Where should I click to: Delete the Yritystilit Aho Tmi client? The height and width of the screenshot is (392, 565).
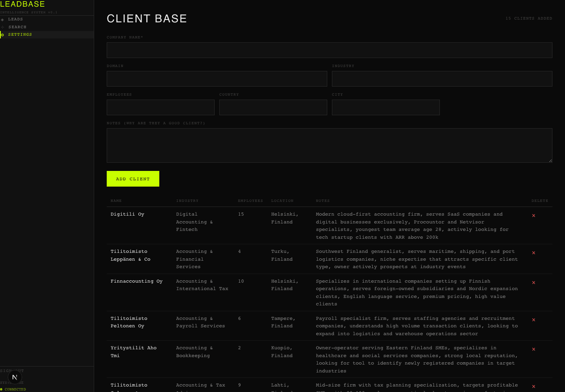(x=534, y=349)
